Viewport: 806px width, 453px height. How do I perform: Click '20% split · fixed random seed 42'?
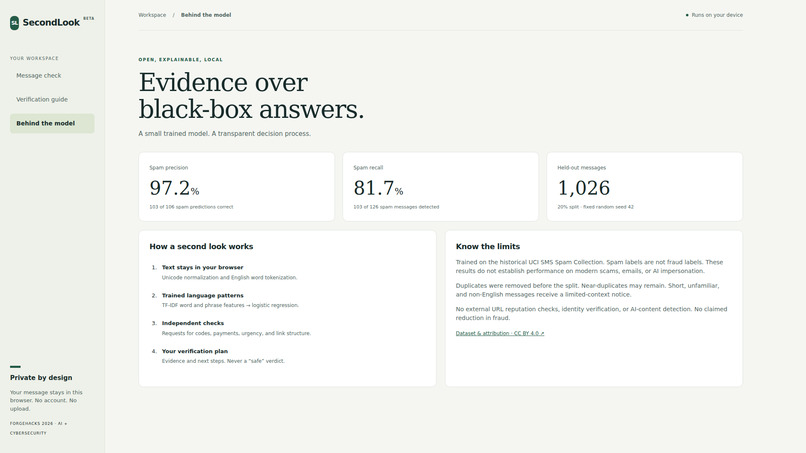point(595,207)
